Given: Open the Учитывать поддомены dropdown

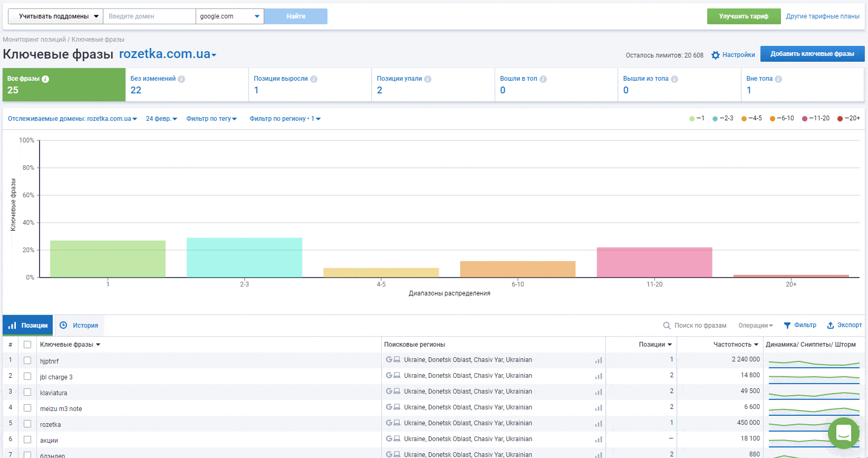Looking at the screenshot, I should [x=55, y=16].
